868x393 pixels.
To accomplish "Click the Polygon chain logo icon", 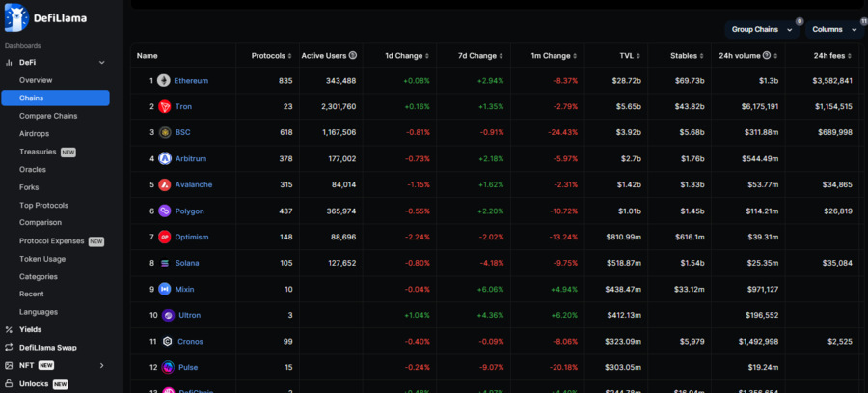I will coord(164,211).
